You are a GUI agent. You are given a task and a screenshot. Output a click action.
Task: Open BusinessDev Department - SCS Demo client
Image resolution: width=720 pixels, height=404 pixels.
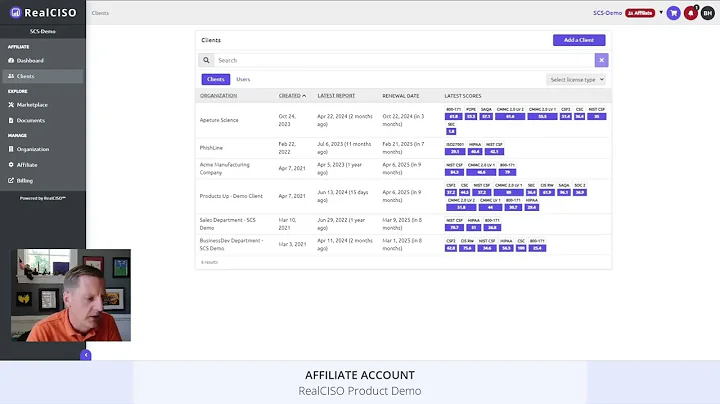point(403,244)
